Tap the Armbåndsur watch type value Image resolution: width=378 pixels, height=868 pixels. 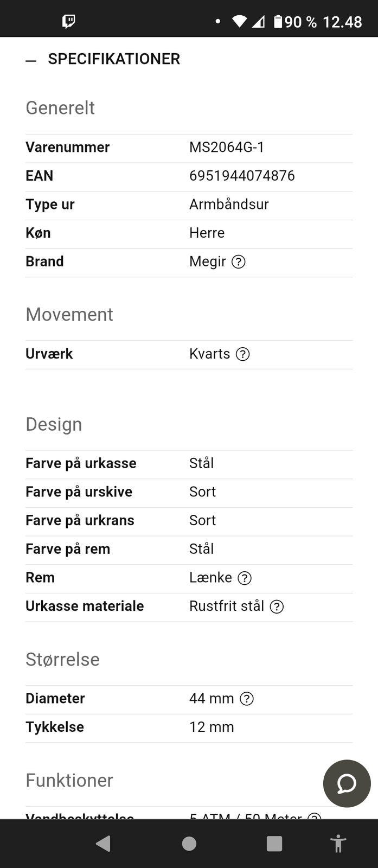tap(229, 205)
